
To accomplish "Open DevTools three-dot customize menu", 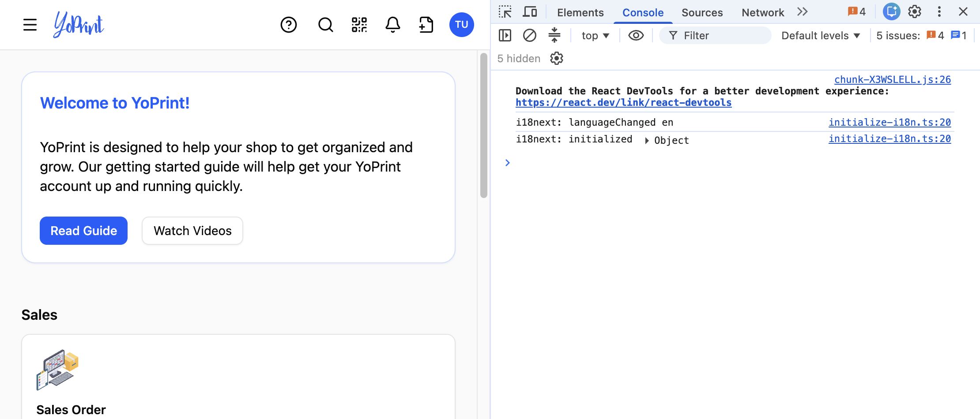I will click(939, 12).
